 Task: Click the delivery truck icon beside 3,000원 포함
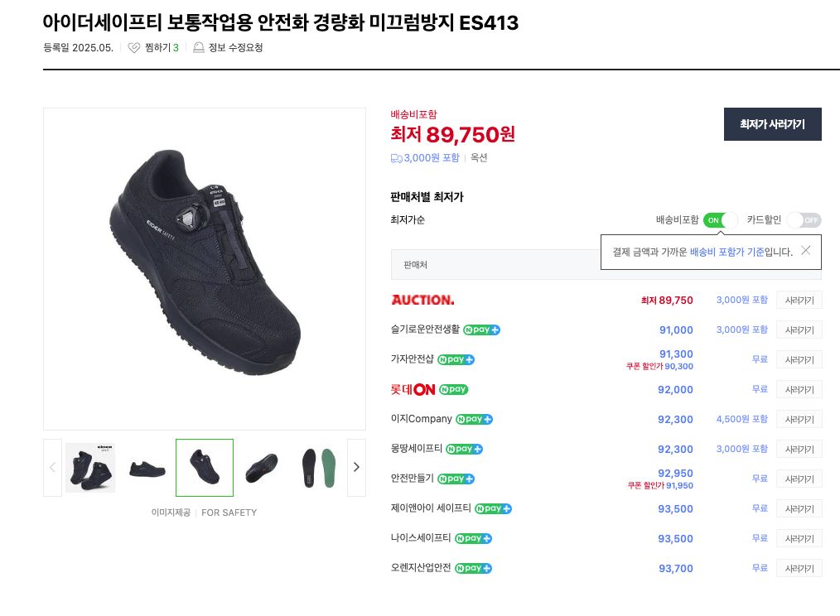[x=396, y=157]
